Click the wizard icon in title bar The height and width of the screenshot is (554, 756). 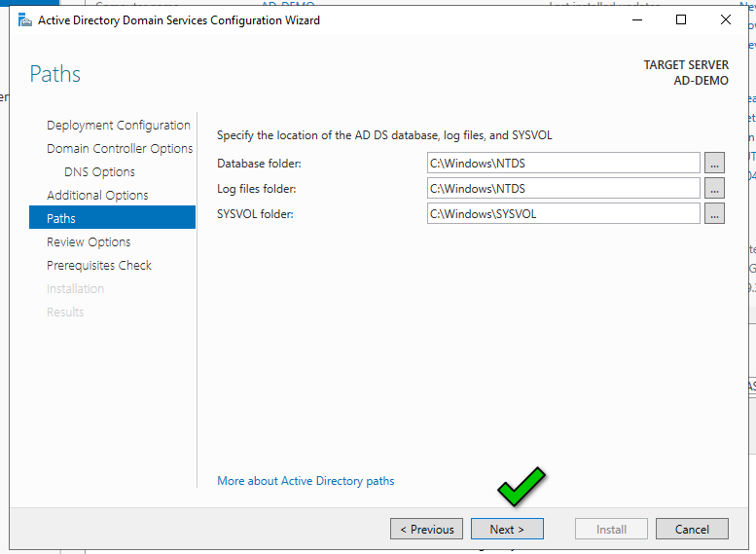tap(24, 19)
